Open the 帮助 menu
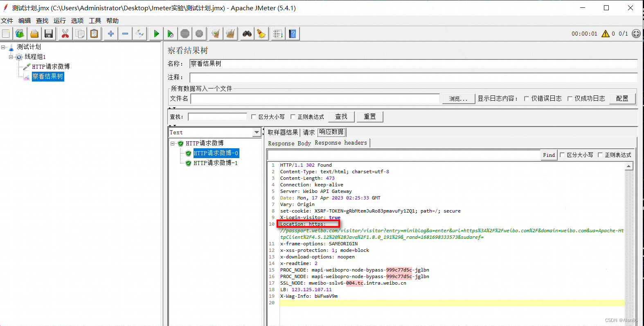Viewport: 644px width, 326px height. click(113, 20)
